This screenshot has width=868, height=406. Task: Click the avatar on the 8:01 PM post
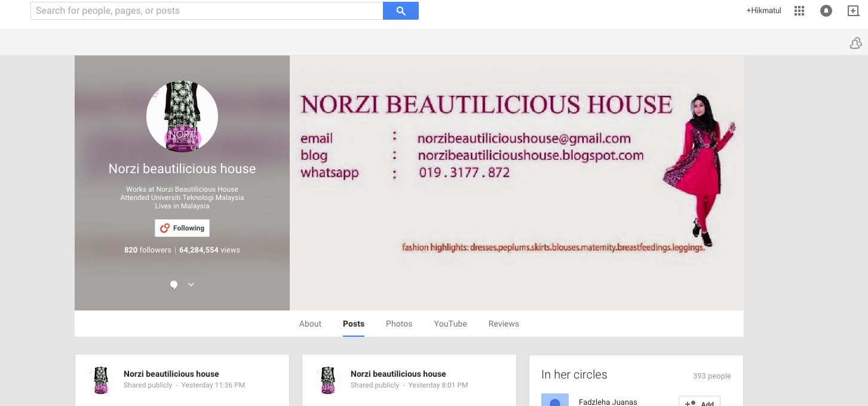pyautogui.click(x=328, y=380)
